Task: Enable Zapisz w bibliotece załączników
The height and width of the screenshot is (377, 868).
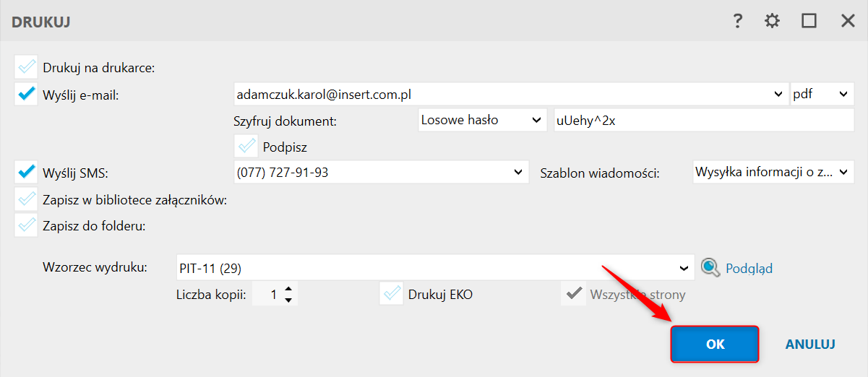Action: (27, 199)
